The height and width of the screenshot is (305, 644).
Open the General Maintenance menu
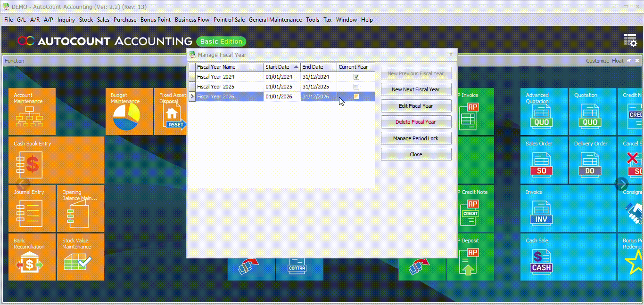coord(275,20)
